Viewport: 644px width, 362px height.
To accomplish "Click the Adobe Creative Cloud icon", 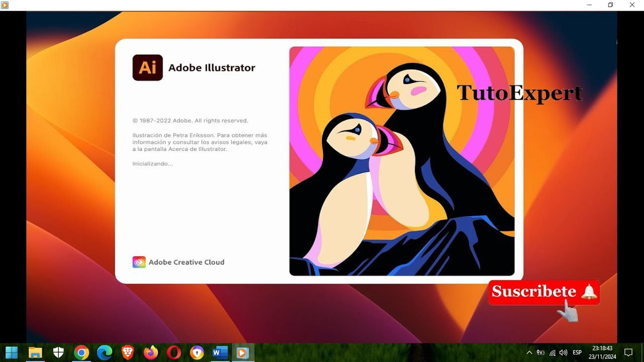I will tap(139, 262).
